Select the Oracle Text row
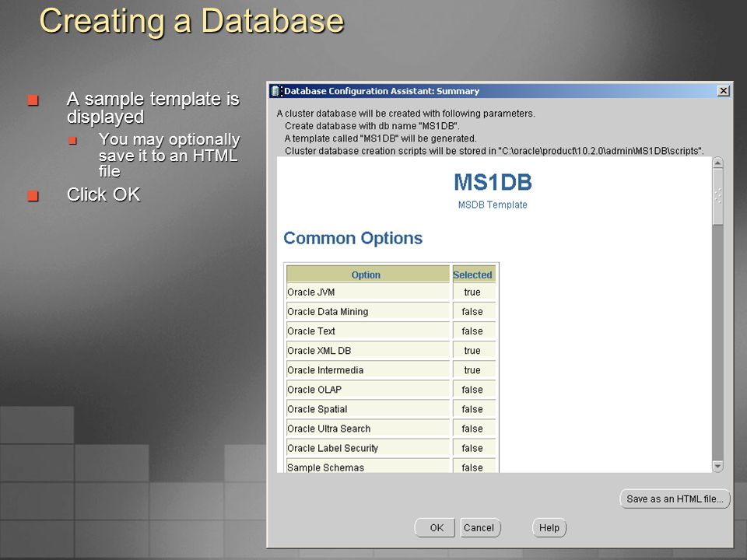 coord(391,331)
